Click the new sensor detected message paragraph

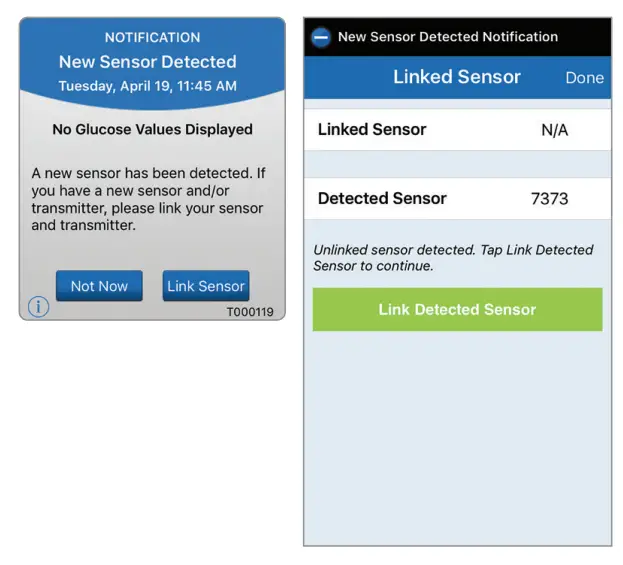pyautogui.click(x=148, y=199)
